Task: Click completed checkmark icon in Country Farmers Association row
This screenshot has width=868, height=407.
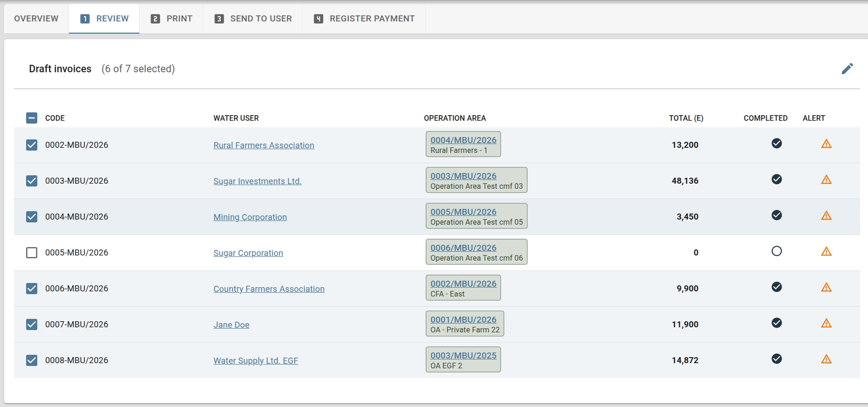Action: coord(777,287)
